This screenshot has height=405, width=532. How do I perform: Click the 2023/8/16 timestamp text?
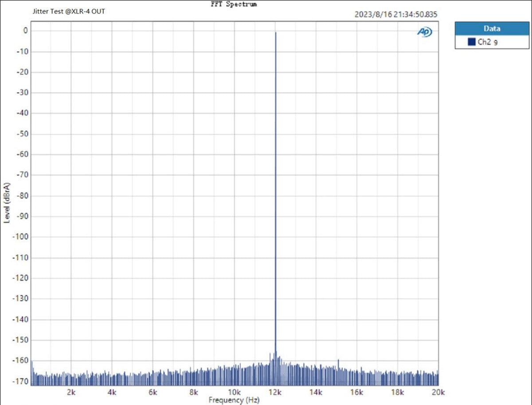click(396, 14)
